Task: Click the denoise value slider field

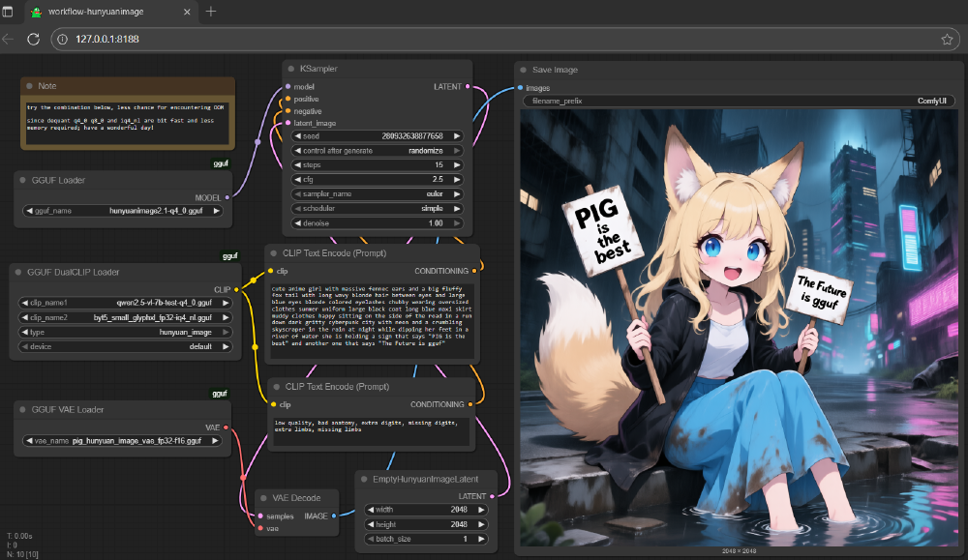Action: [378, 223]
